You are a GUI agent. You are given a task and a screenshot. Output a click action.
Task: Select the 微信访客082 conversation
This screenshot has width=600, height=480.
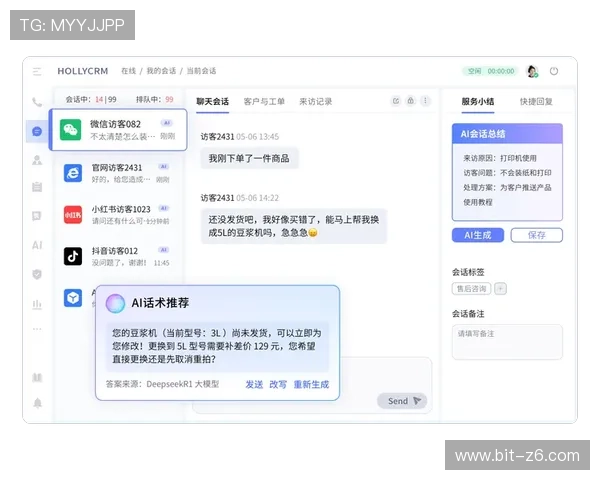point(118,130)
